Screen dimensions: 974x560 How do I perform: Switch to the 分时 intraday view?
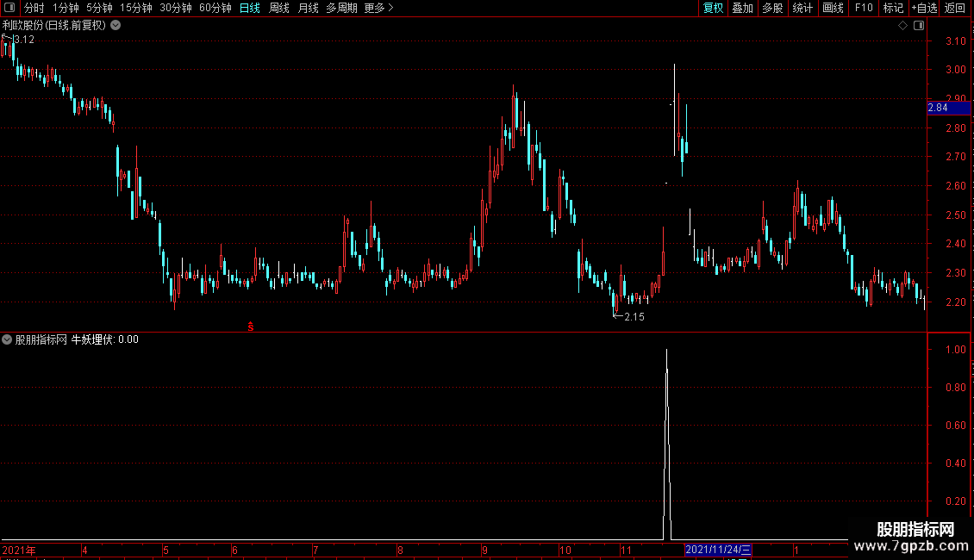(x=34, y=8)
